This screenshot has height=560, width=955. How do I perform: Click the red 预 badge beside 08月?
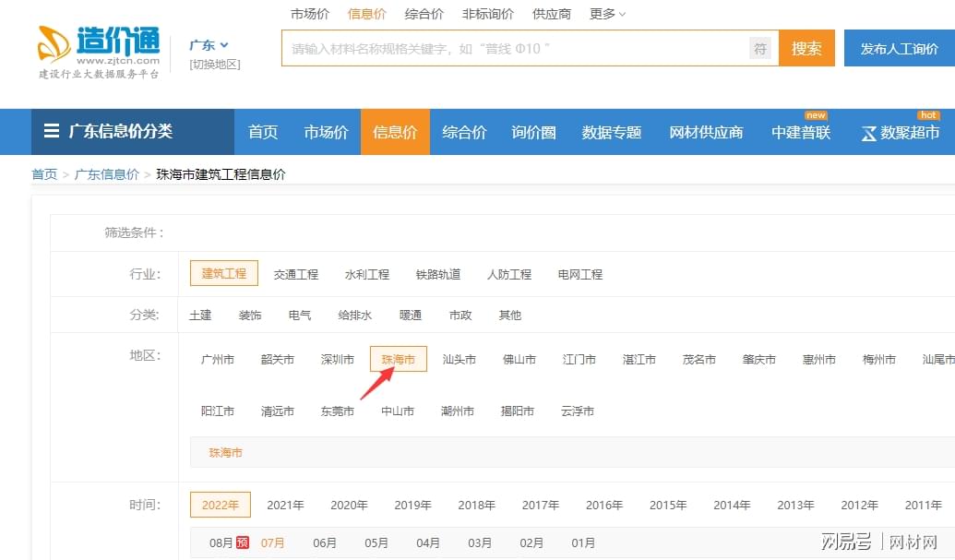(x=243, y=542)
